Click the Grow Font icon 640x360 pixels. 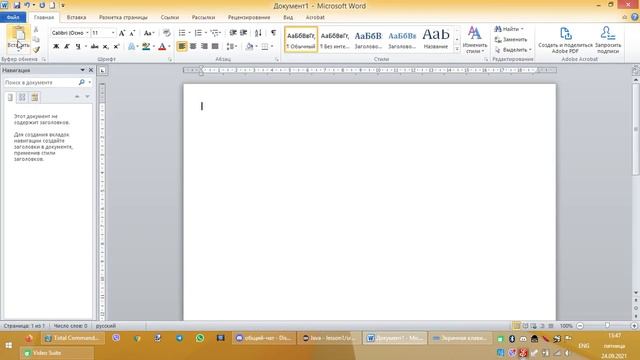[122, 33]
